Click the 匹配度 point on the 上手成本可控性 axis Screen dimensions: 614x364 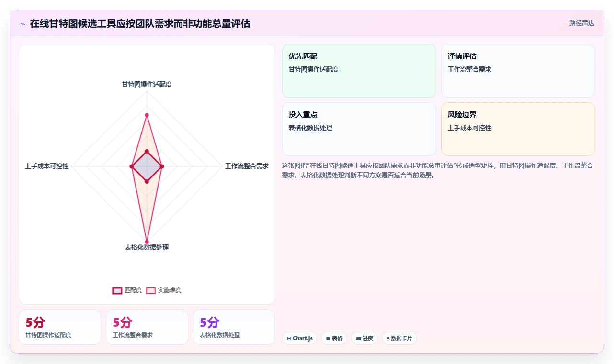coord(131,166)
